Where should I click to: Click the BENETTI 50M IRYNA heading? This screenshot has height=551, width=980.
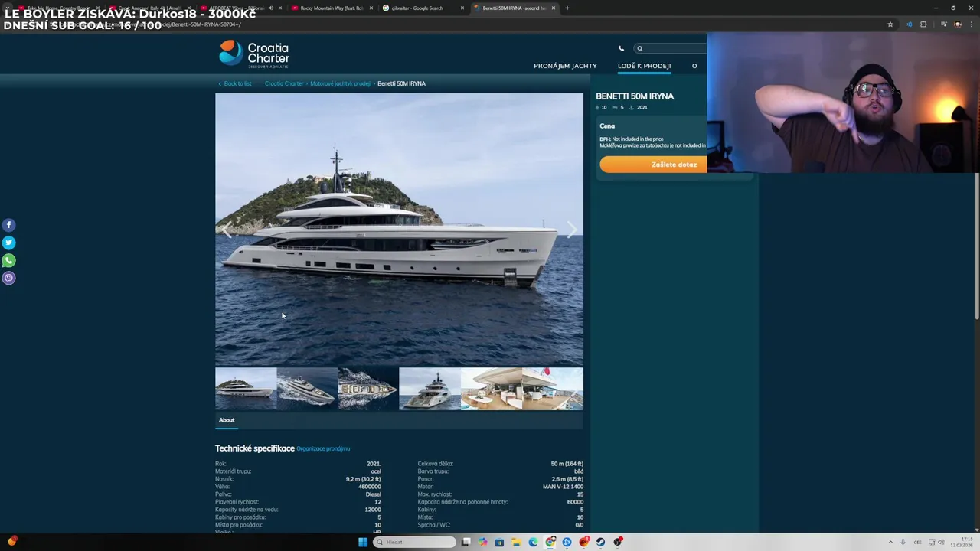[635, 96]
